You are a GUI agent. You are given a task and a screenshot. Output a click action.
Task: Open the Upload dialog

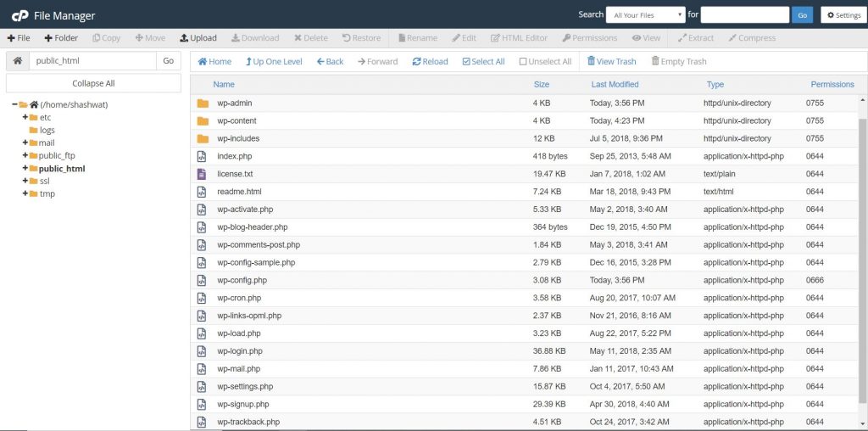[198, 37]
